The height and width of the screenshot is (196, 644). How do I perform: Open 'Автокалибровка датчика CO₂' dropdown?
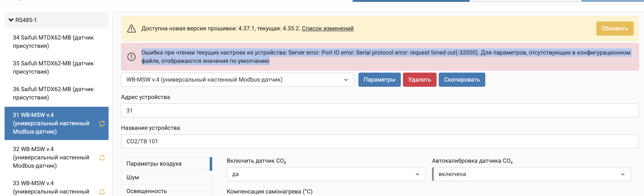[x=531, y=174]
